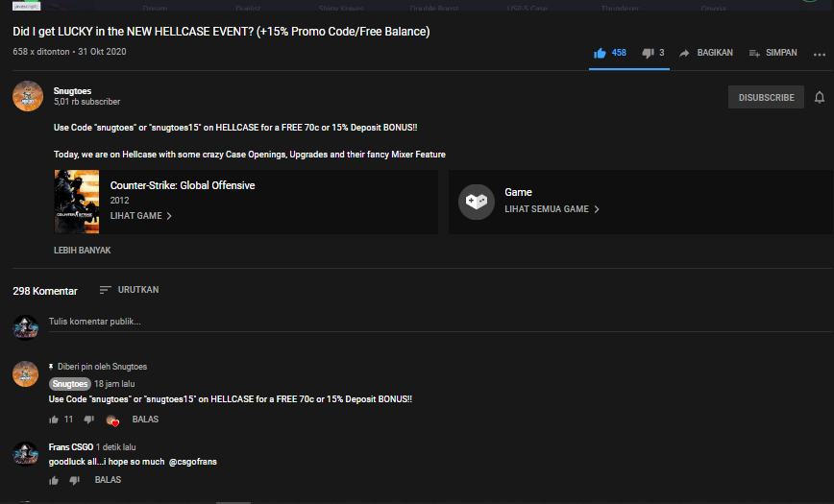
Task: Click the 658 x ditonton view count
Action: pyautogui.click(x=41, y=52)
